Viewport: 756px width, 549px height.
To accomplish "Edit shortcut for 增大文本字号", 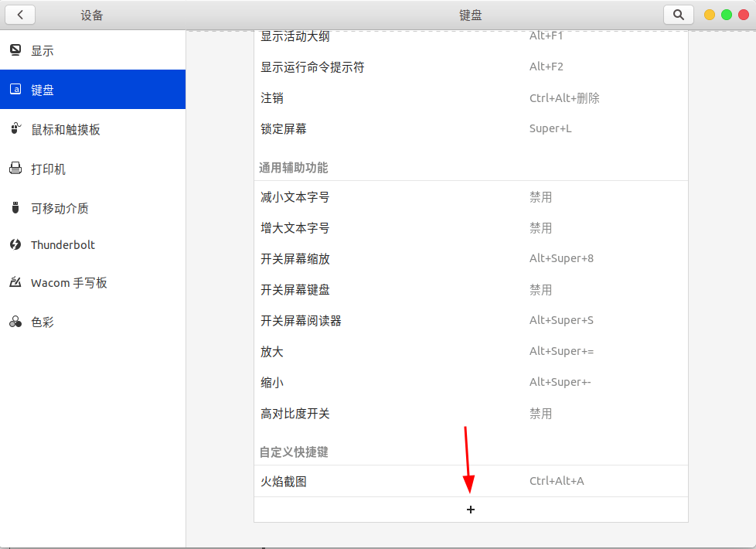I will click(471, 227).
